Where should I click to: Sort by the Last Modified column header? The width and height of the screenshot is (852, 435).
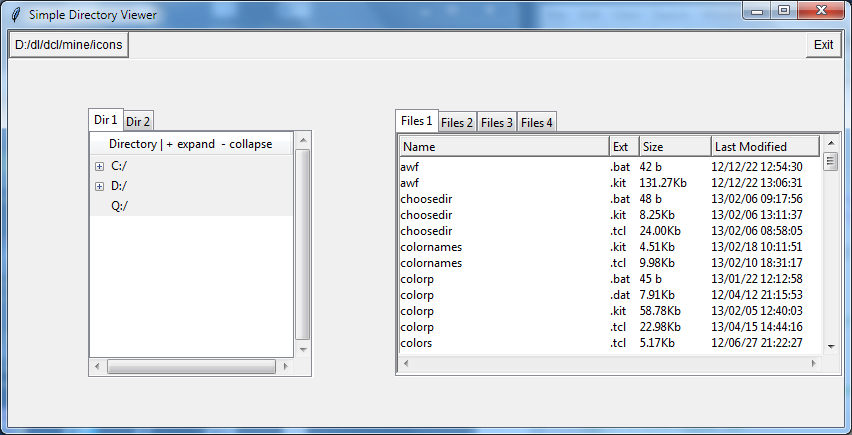pos(765,147)
